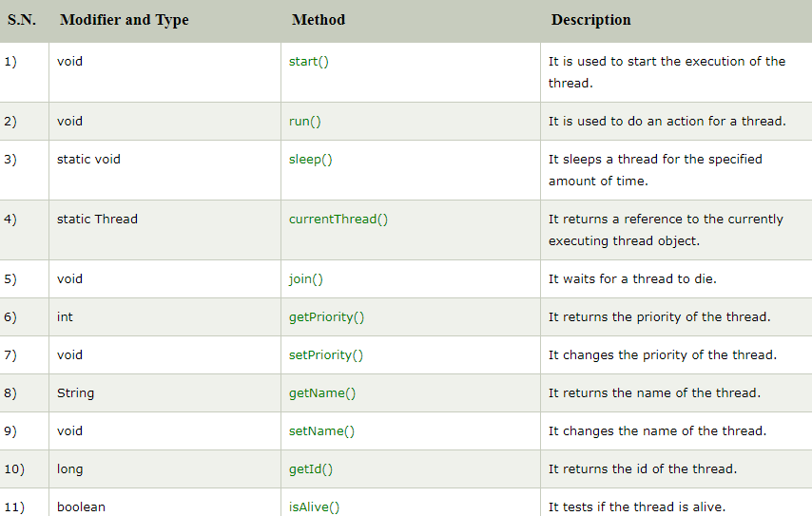
Task: Click serial number '10)'
Action: tap(14, 469)
